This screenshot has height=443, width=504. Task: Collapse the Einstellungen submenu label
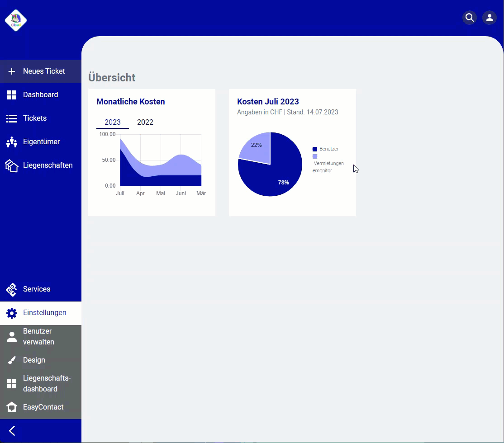point(45,312)
